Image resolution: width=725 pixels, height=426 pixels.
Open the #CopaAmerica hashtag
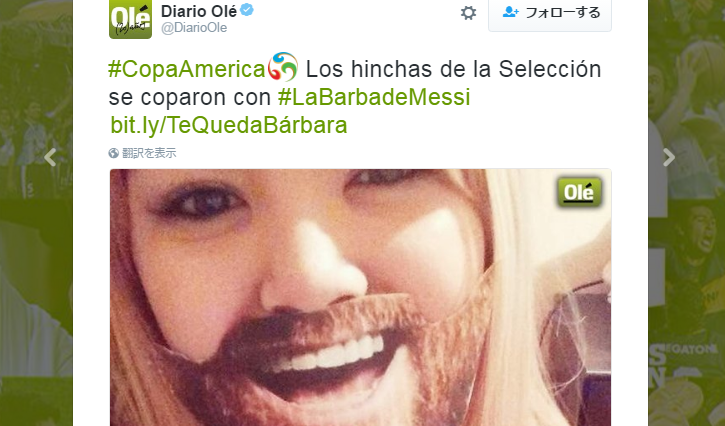tap(187, 69)
